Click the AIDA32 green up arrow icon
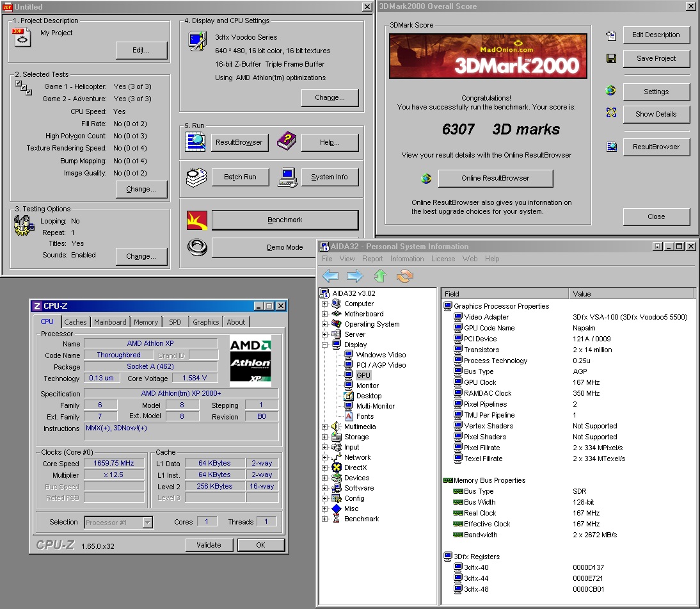 pos(380,275)
